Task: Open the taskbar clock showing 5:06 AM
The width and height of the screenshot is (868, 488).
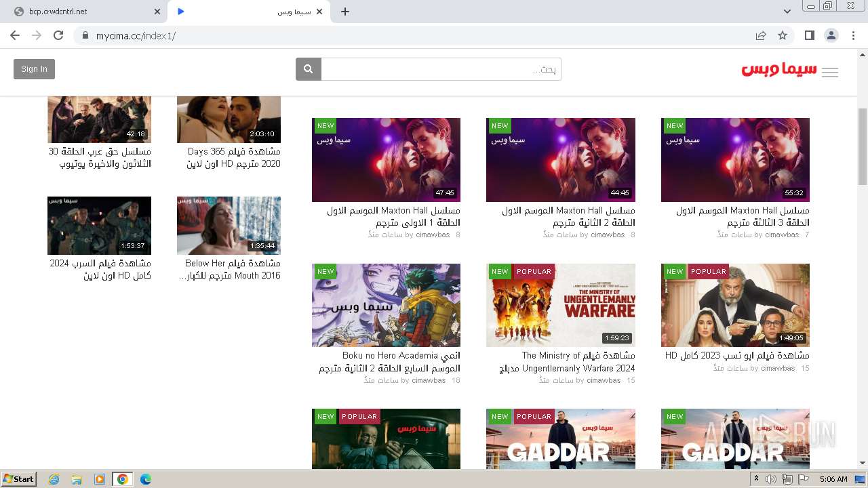Action: 833,479
